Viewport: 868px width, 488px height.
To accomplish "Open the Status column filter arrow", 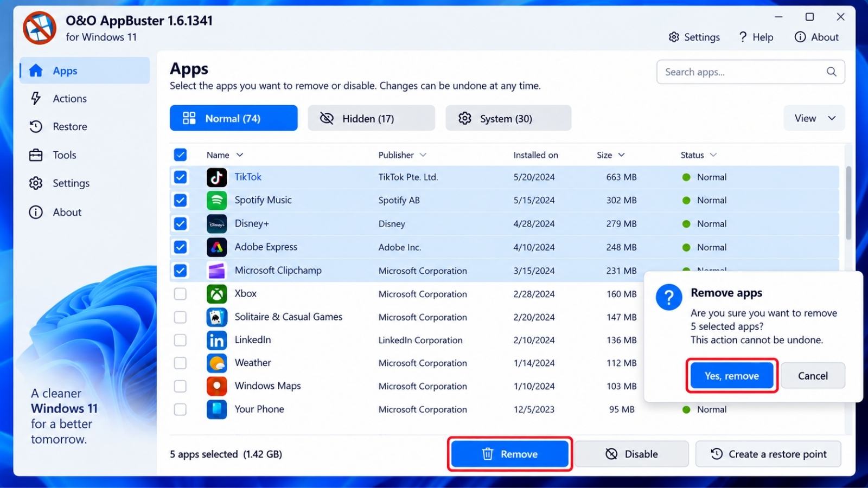I will tap(713, 155).
